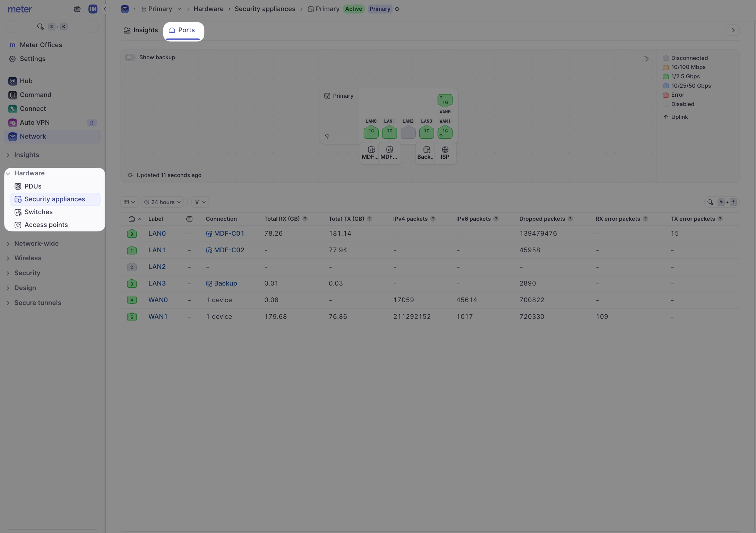
Task: Open the 24 hours time range dropdown
Action: click(x=162, y=202)
